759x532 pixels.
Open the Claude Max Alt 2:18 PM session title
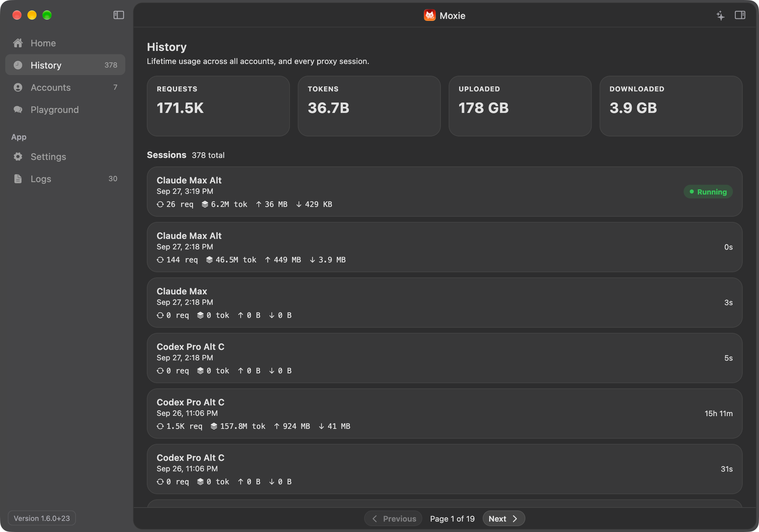tap(189, 236)
